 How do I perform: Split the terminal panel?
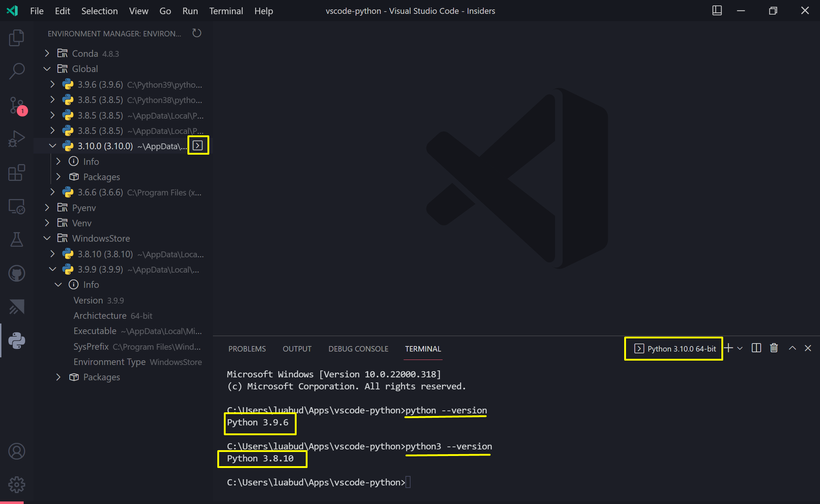click(756, 348)
